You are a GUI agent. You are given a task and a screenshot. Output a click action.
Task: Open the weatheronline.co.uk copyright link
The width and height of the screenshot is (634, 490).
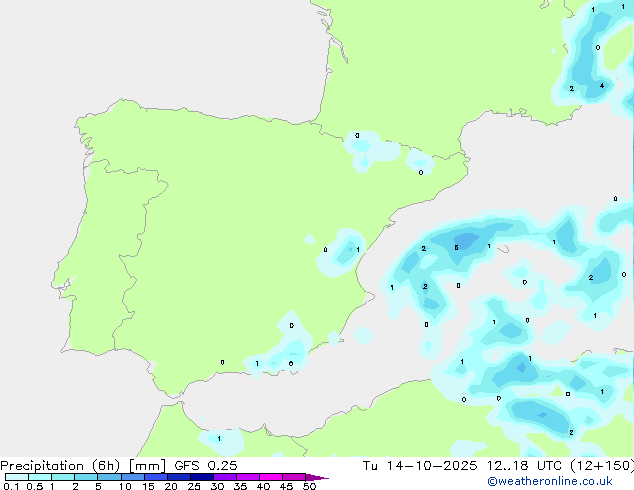tap(550, 481)
